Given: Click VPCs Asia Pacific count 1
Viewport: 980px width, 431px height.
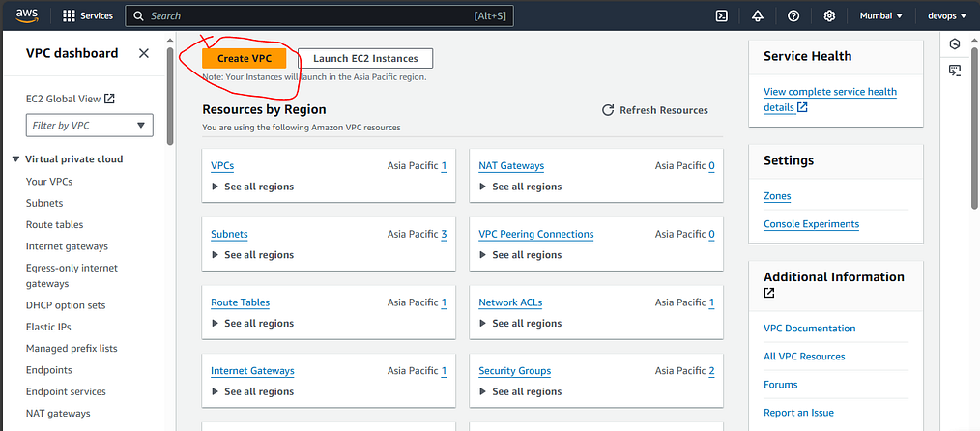Looking at the screenshot, I should point(444,165).
